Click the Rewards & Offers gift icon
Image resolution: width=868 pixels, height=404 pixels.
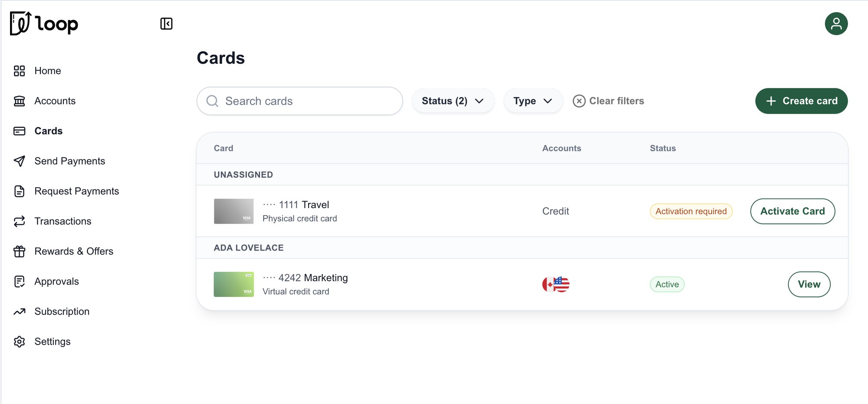(20, 251)
